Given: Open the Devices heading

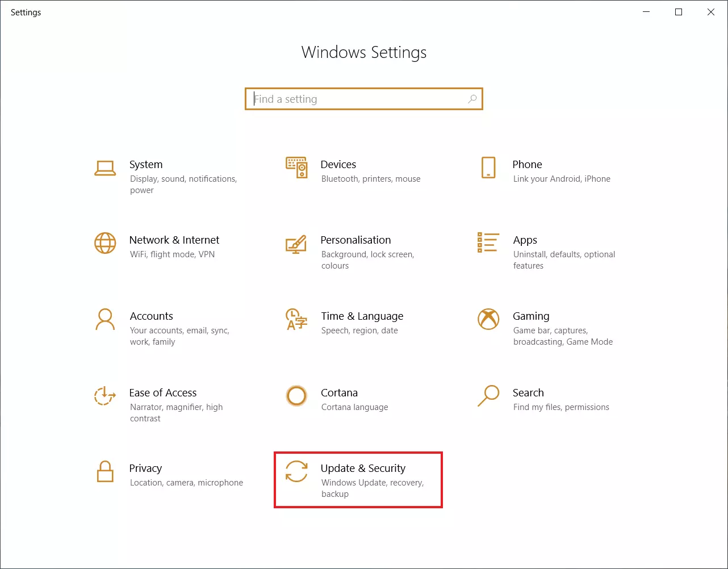Looking at the screenshot, I should tap(338, 164).
